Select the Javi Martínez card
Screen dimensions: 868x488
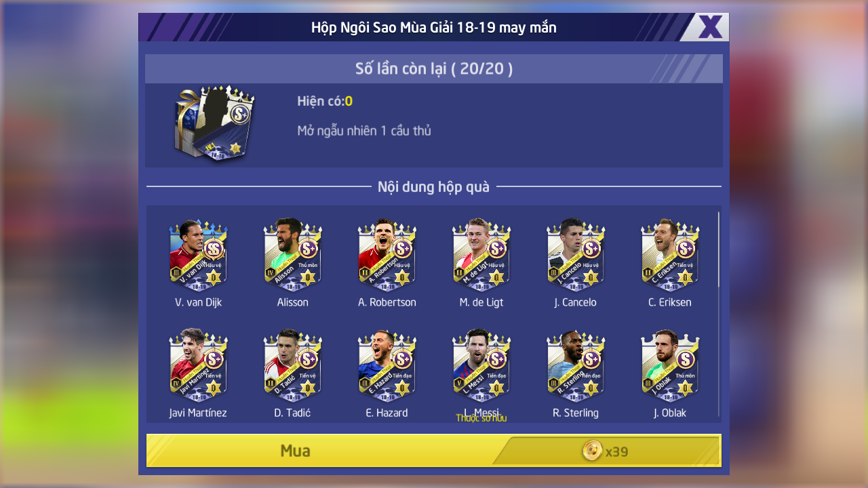coord(198,365)
